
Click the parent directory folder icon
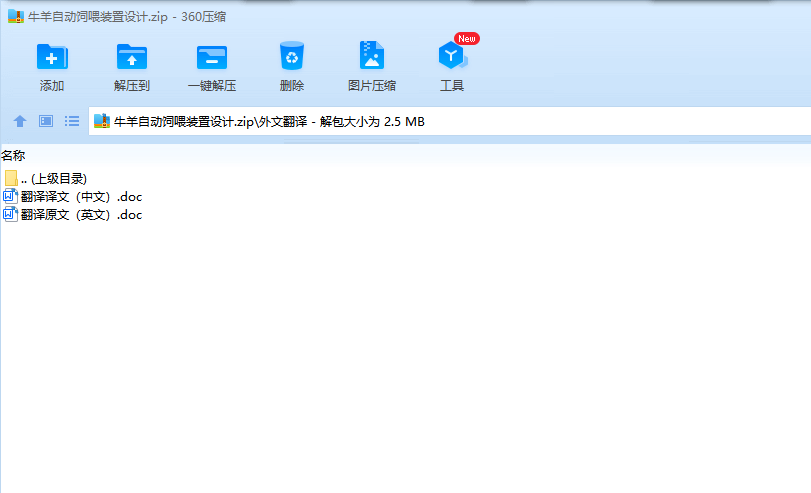coord(11,178)
